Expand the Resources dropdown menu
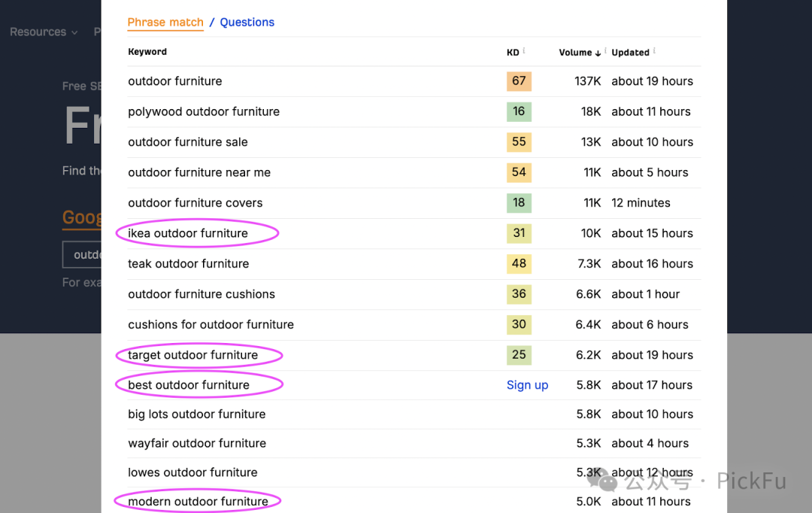The height and width of the screenshot is (513, 812). 44,32
